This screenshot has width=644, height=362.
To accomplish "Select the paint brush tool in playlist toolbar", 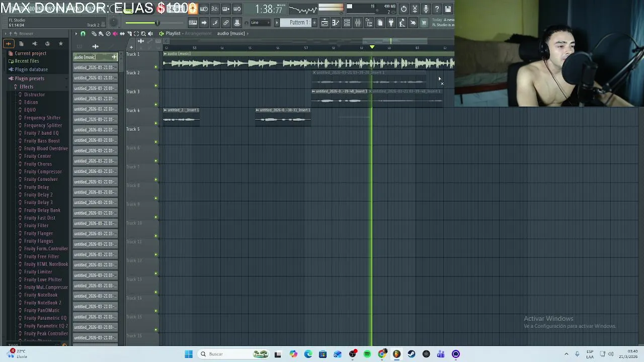I will [101, 34].
